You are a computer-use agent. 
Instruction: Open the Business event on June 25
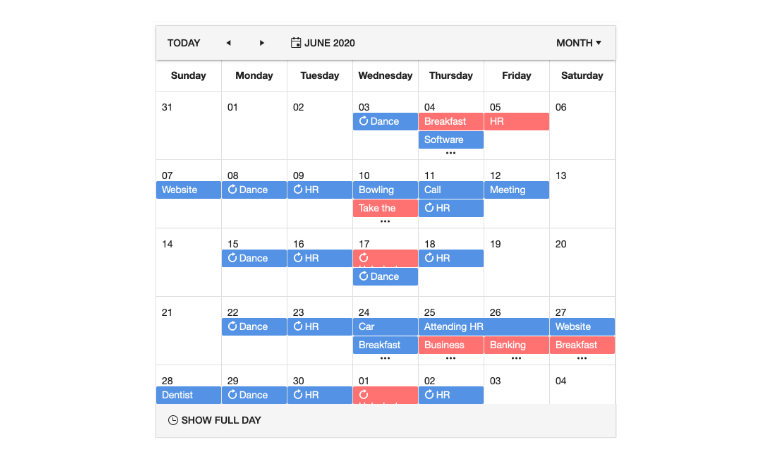pos(451,345)
